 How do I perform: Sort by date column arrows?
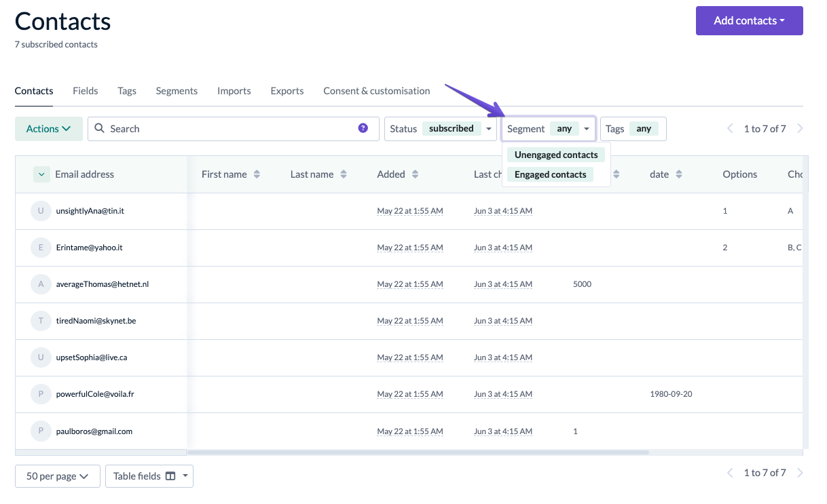679,174
